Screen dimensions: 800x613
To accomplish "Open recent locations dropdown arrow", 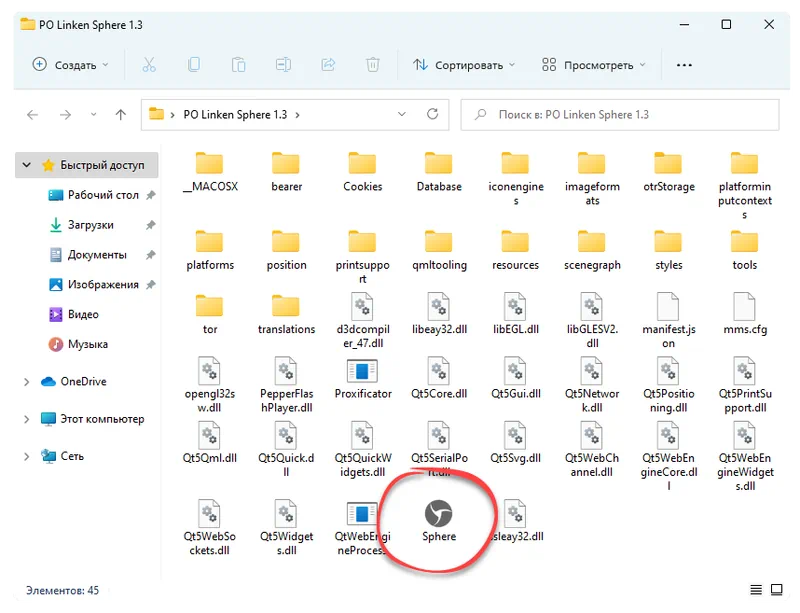I will coord(93,114).
